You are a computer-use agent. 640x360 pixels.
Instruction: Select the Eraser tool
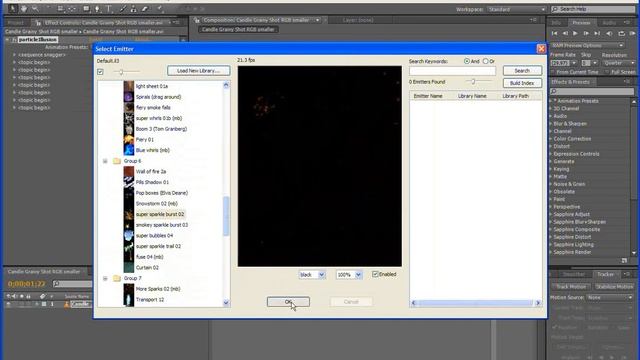[x=145, y=9]
